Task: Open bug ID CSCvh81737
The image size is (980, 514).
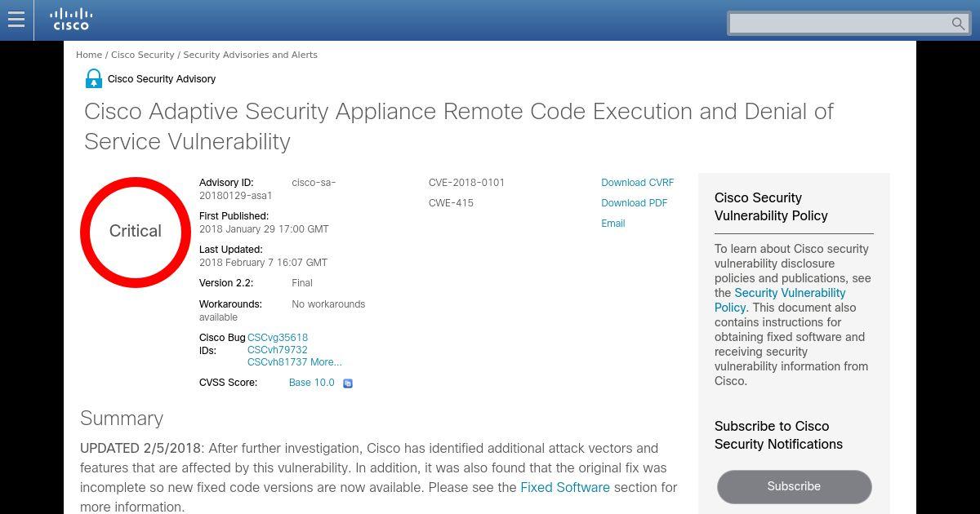Action: (x=278, y=362)
